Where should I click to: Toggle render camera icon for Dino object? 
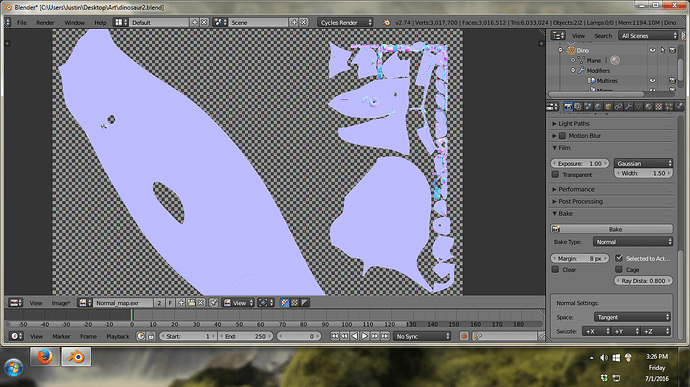pyautogui.click(x=672, y=50)
